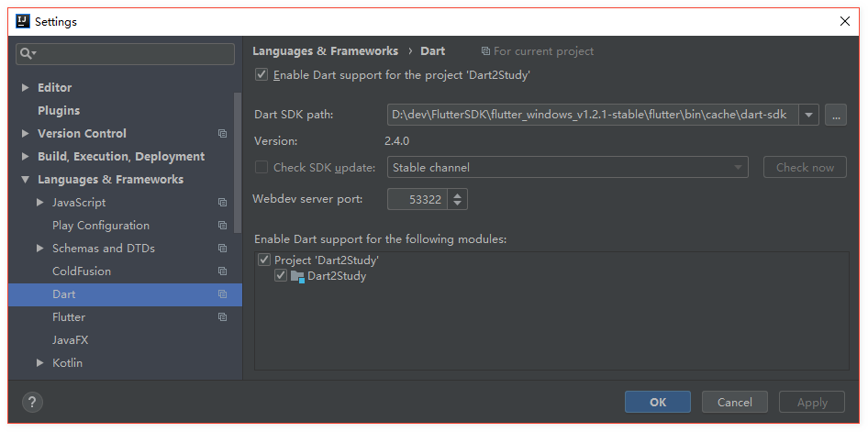Image resolution: width=868 pixels, height=432 pixels.
Task: Expand the JavaScript node
Action: coord(39,203)
